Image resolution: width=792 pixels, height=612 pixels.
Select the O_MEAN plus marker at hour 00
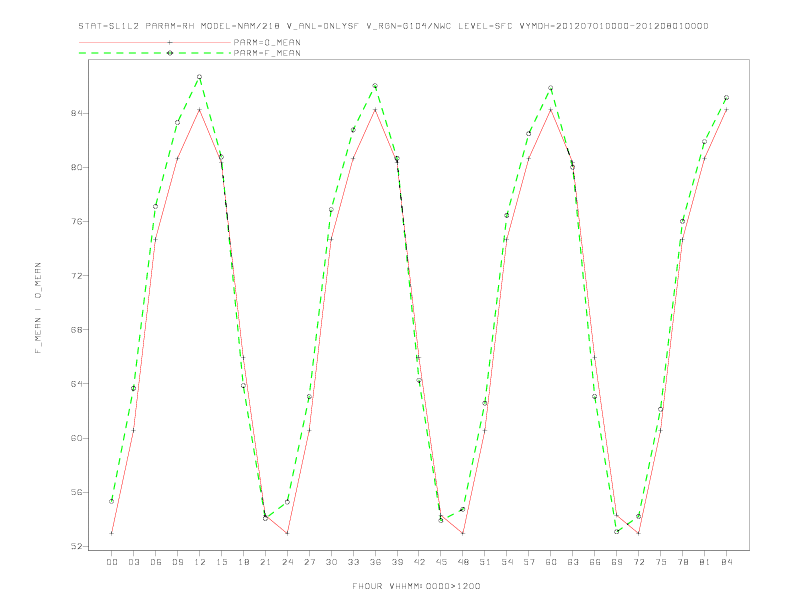112,533
